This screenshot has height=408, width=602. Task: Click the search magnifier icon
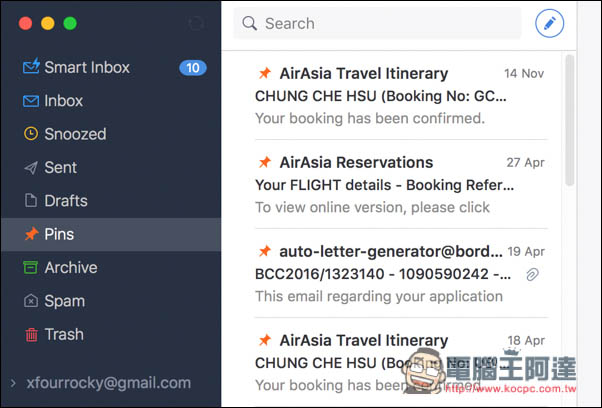pyautogui.click(x=249, y=23)
